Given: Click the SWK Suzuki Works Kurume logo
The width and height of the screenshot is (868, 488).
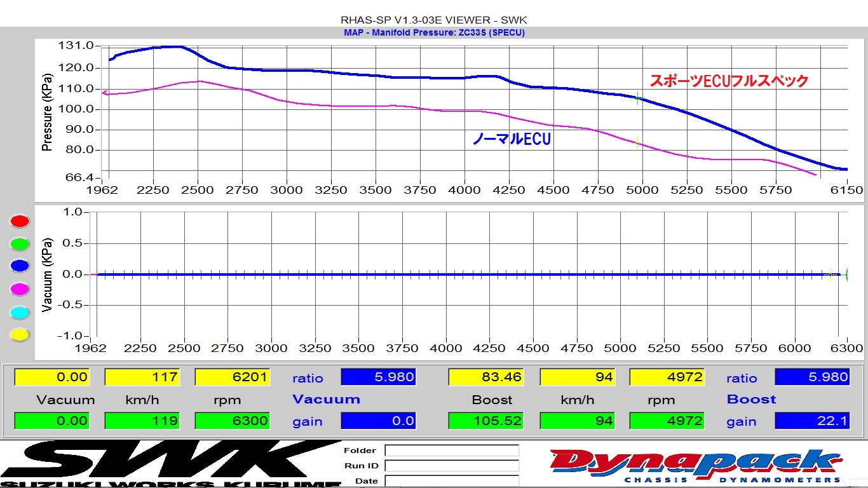Looking at the screenshot, I should pyautogui.click(x=172, y=464).
